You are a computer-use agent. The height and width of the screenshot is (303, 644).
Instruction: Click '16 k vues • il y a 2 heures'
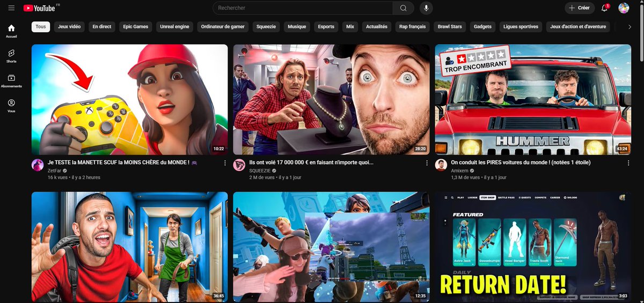tap(74, 178)
